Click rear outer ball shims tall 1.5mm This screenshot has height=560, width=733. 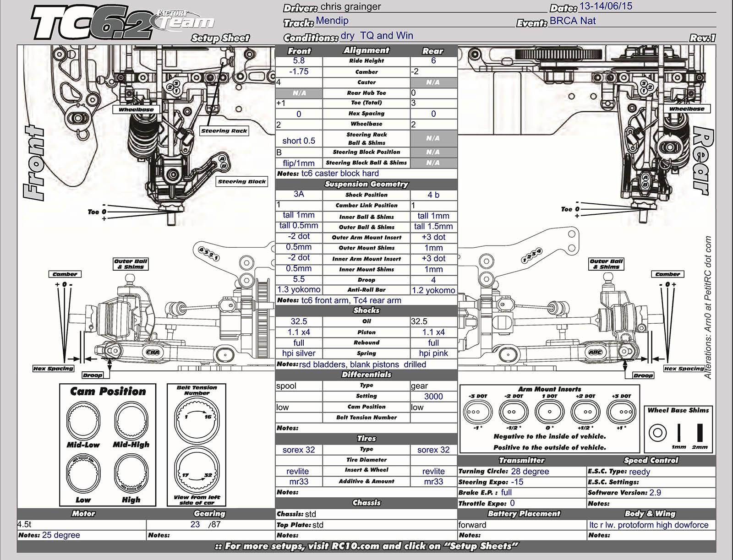433,226
